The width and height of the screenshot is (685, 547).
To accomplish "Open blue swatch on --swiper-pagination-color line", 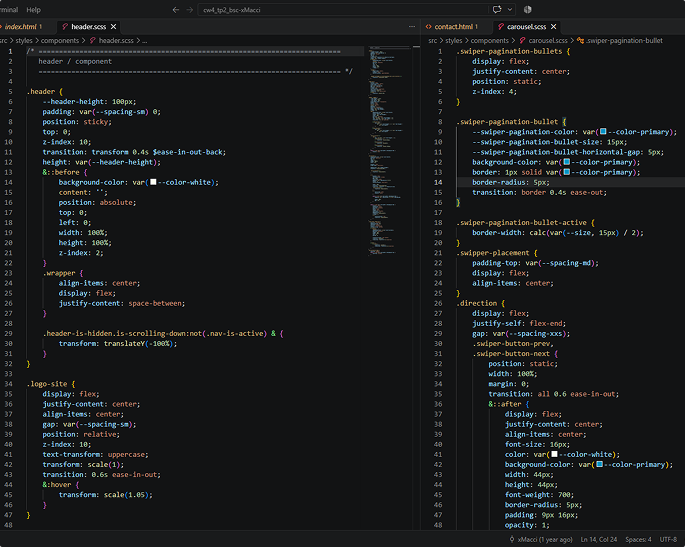I will tap(603, 132).
